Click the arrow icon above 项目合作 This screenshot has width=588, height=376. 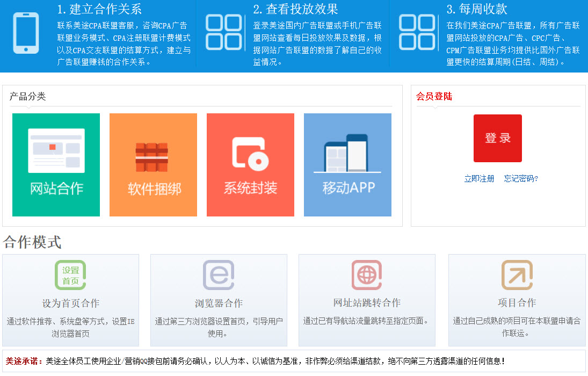tap(517, 275)
